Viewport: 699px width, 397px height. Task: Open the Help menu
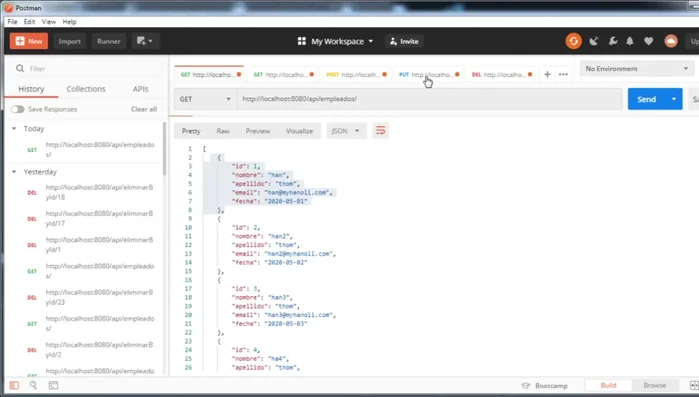tap(69, 21)
